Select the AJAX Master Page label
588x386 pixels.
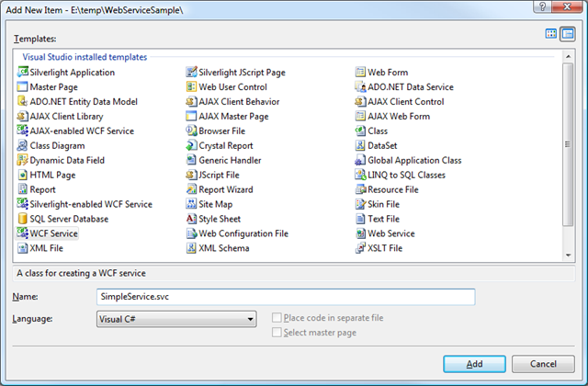point(233,117)
